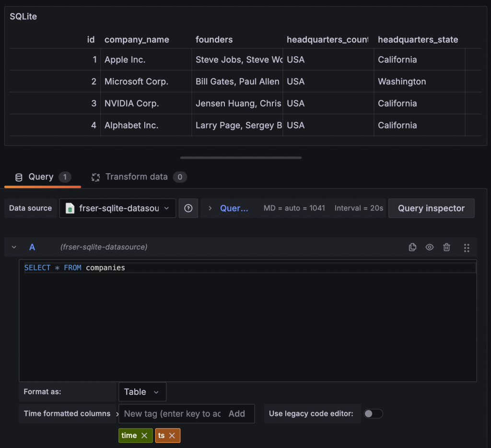Click the Larry Page founders cell

[x=237, y=125]
